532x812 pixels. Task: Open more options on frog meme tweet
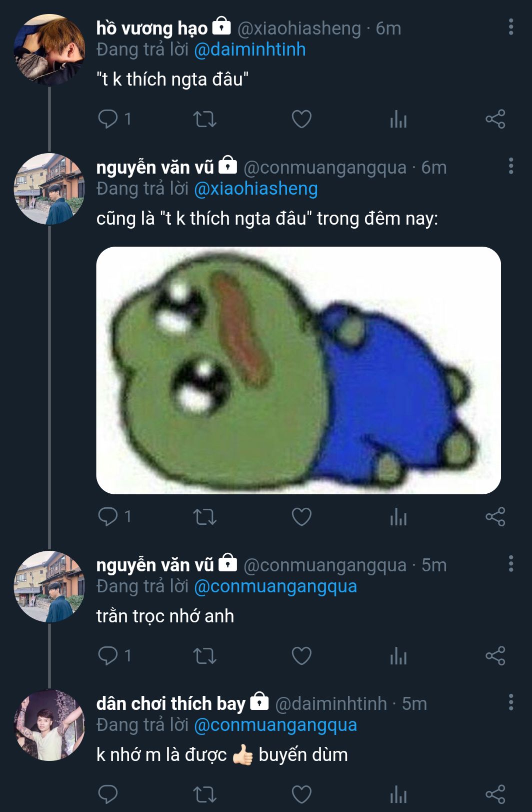[510, 166]
